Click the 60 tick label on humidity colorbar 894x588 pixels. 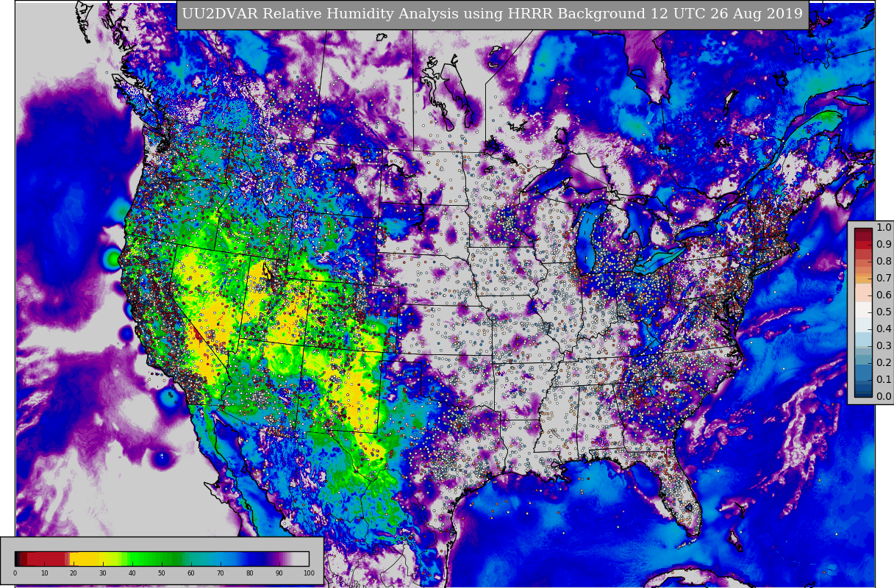tap(191, 573)
